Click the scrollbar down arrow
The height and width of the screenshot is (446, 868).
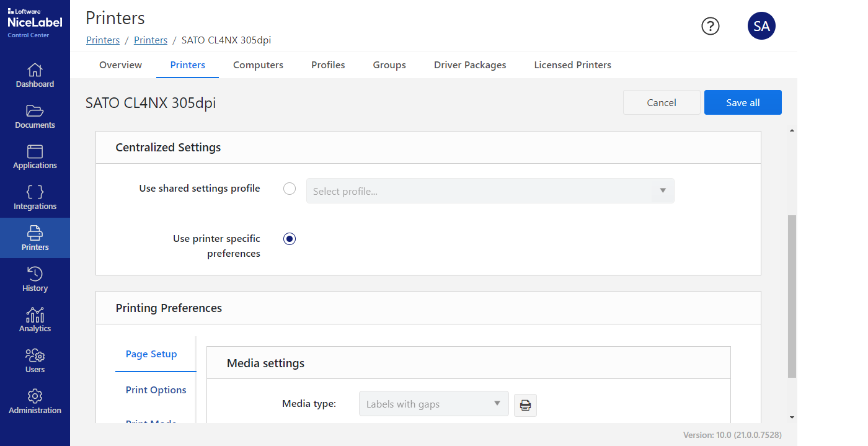click(x=792, y=417)
